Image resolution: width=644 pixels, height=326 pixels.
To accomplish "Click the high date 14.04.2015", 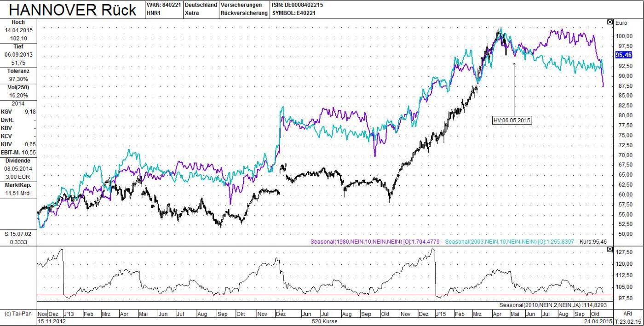I will tap(18, 30).
